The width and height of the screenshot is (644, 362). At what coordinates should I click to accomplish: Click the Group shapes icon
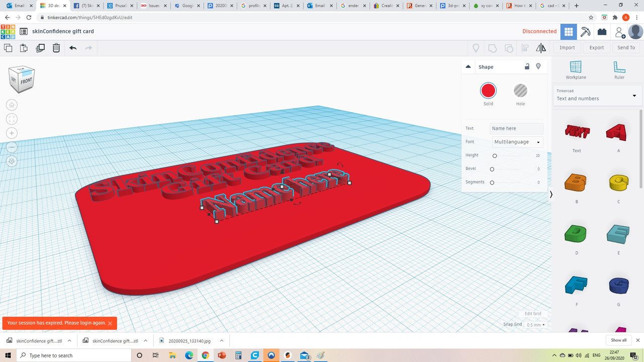pyautogui.click(x=493, y=48)
